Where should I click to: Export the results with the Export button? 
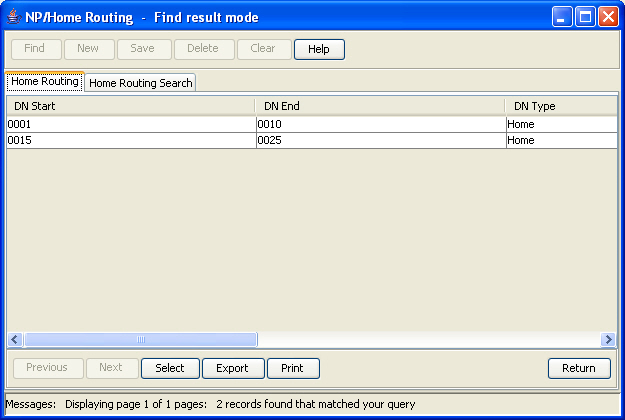click(233, 368)
